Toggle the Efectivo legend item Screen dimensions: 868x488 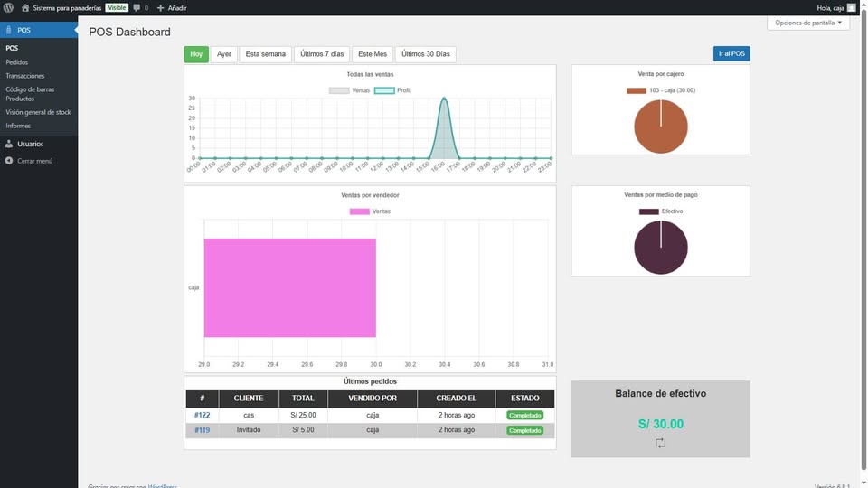point(661,211)
